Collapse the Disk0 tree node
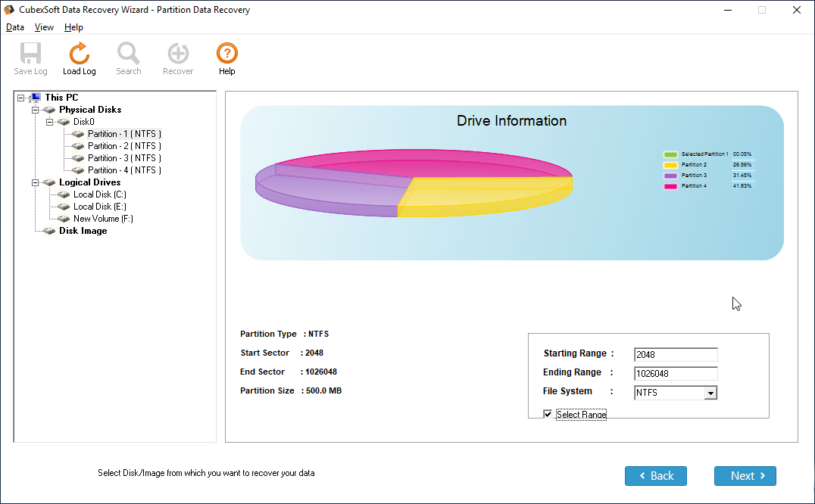Screen dimensions: 815x504 pyautogui.click(x=49, y=122)
